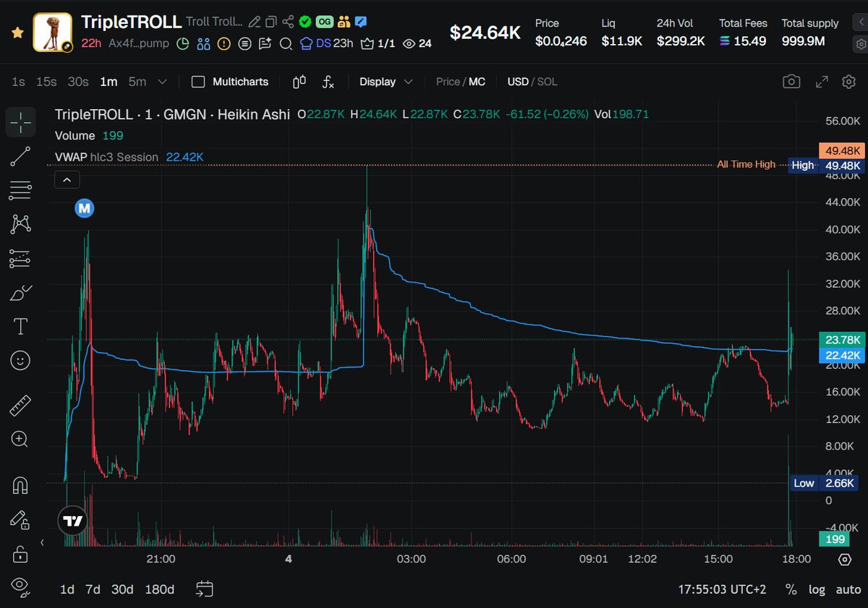Viewport: 868px width, 608px height.
Task: Click the green verified checkmark badge
Action: pyautogui.click(x=305, y=22)
